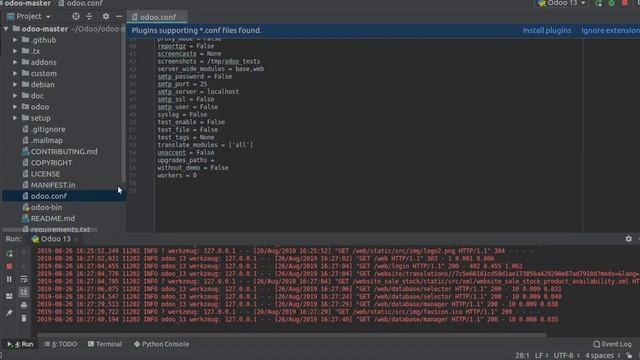Click console horizontal scrollbar

[291, 335]
